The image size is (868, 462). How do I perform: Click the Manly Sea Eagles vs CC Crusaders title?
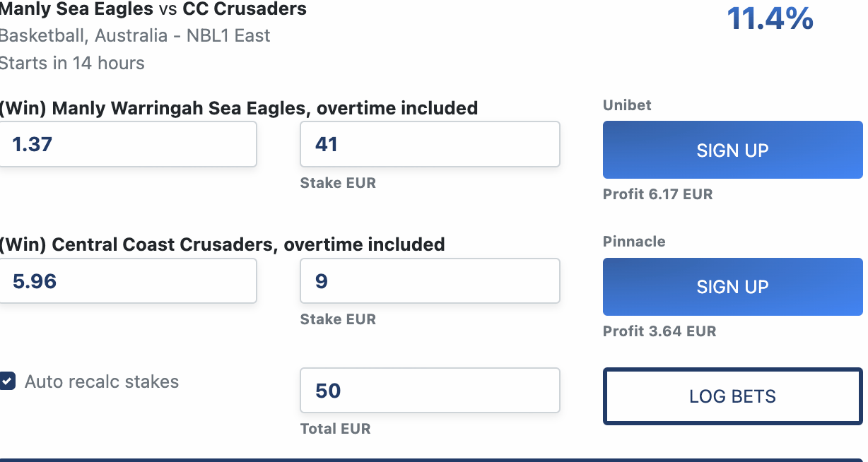click(x=153, y=10)
